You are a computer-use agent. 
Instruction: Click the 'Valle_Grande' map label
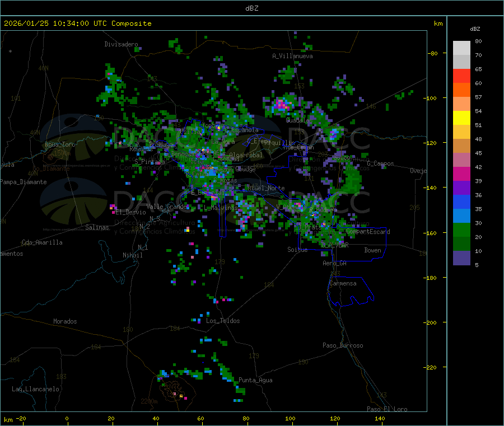[x=166, y=206]
